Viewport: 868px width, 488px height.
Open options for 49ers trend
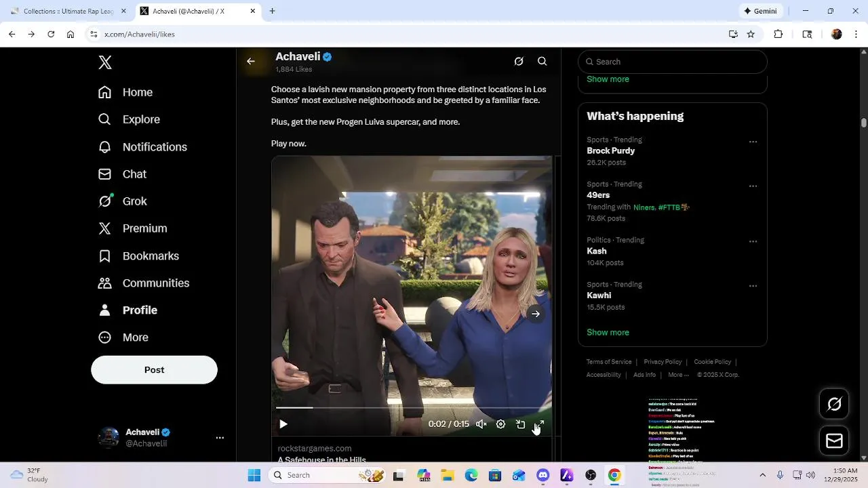coord(753,186)
